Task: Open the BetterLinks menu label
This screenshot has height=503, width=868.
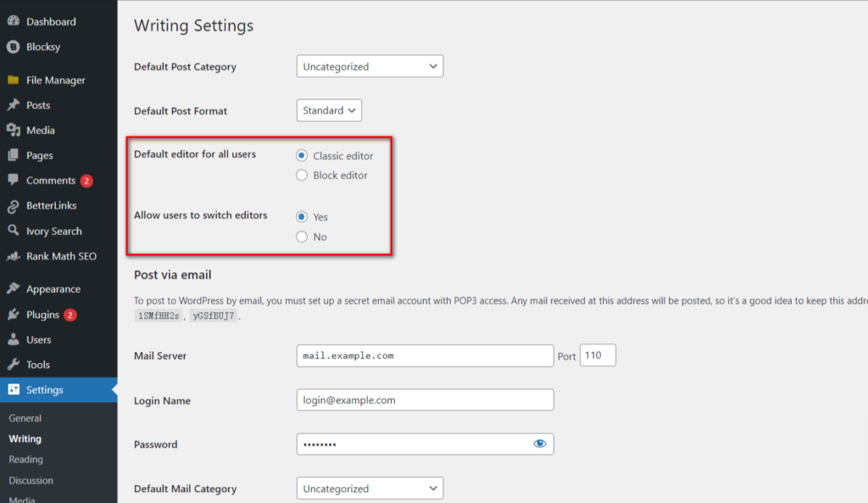Action: tap(52, 205)
